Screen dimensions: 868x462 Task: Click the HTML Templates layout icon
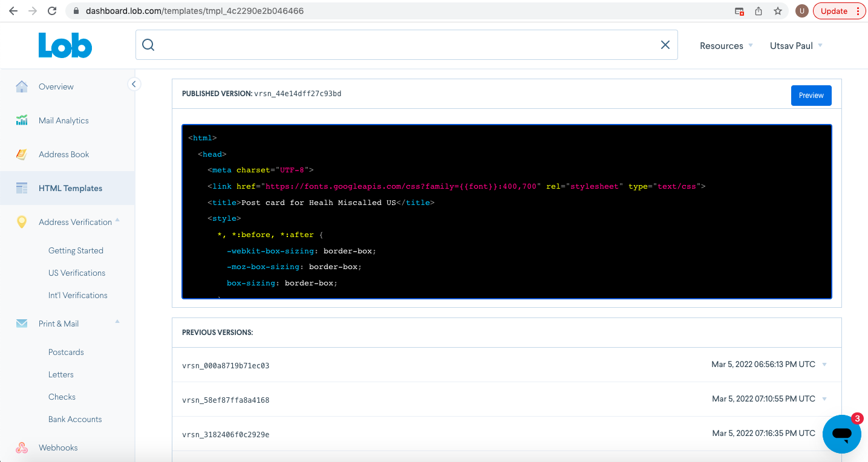pyautogui.click(x=22, y=188)
